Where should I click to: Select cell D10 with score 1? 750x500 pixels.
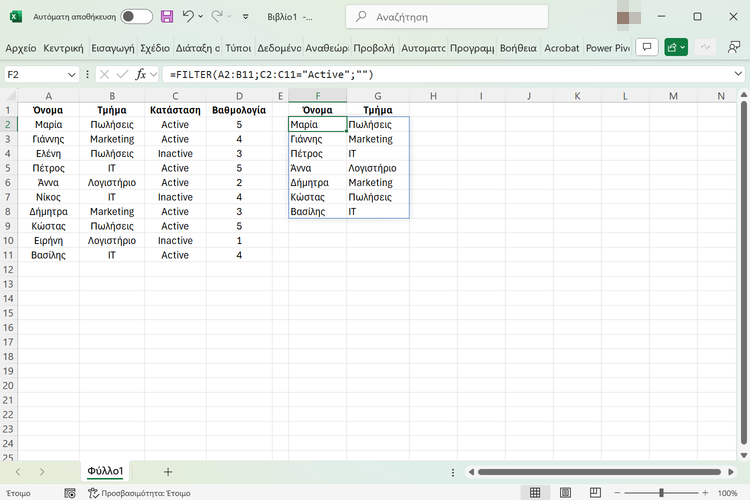[x=239, y=241]
